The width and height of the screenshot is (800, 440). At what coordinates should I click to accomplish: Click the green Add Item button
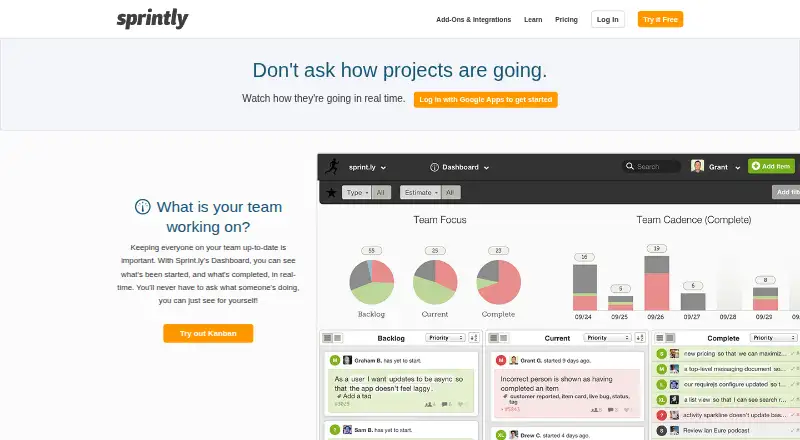[771, 166]
